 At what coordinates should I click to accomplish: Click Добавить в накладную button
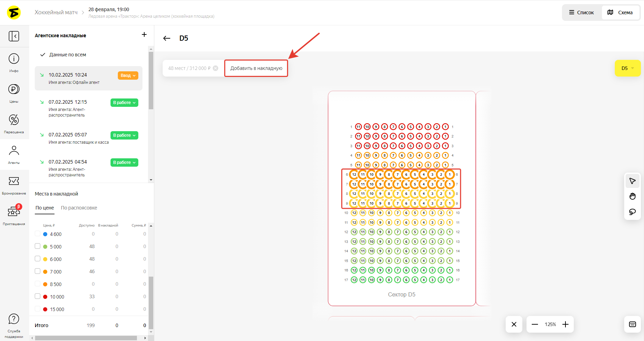pyautogui.click(x=256, y=68)
